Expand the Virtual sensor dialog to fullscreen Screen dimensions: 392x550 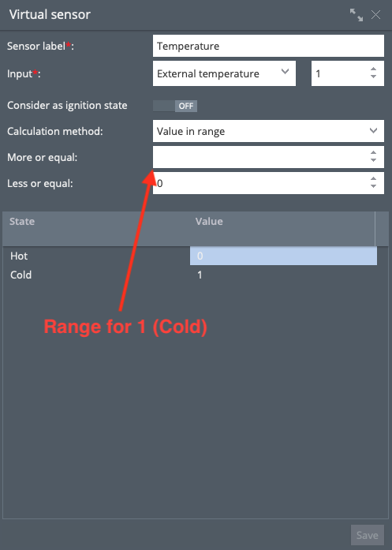click(x=357, y=15)
